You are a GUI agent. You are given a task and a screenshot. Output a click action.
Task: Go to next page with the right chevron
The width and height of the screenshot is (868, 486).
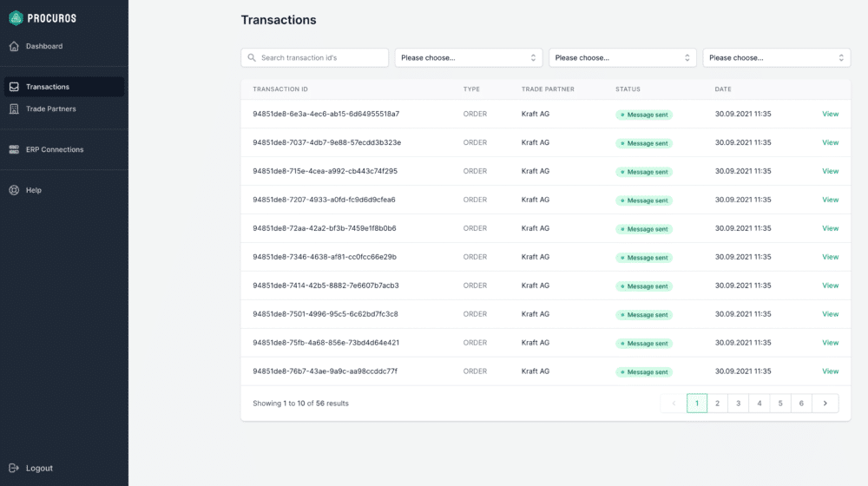pyautogui.click(x=825, y=404)
